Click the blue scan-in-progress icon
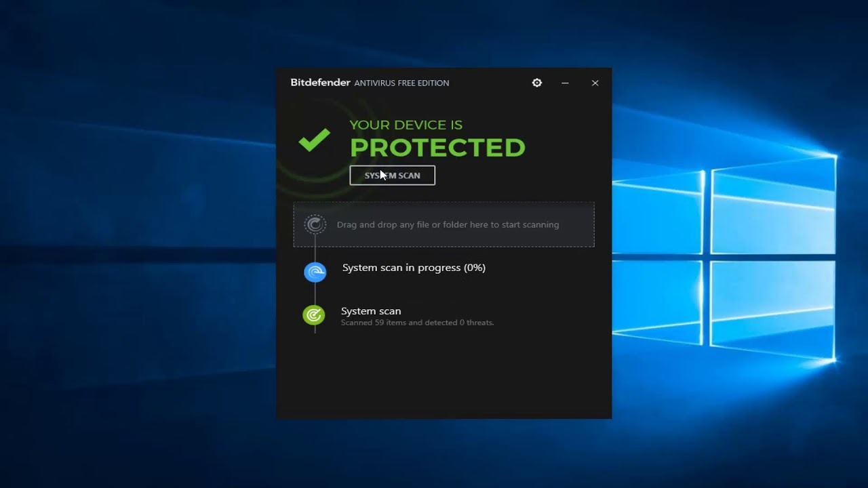The width and height of the screenshot is (868, 488). [x=315, y=272]
